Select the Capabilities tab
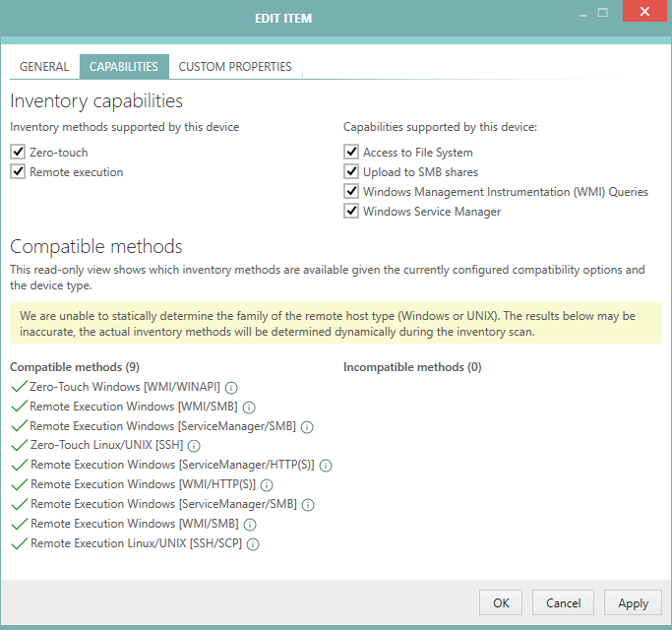Screen dimensions: 672x630 click(x=124, y=67)
